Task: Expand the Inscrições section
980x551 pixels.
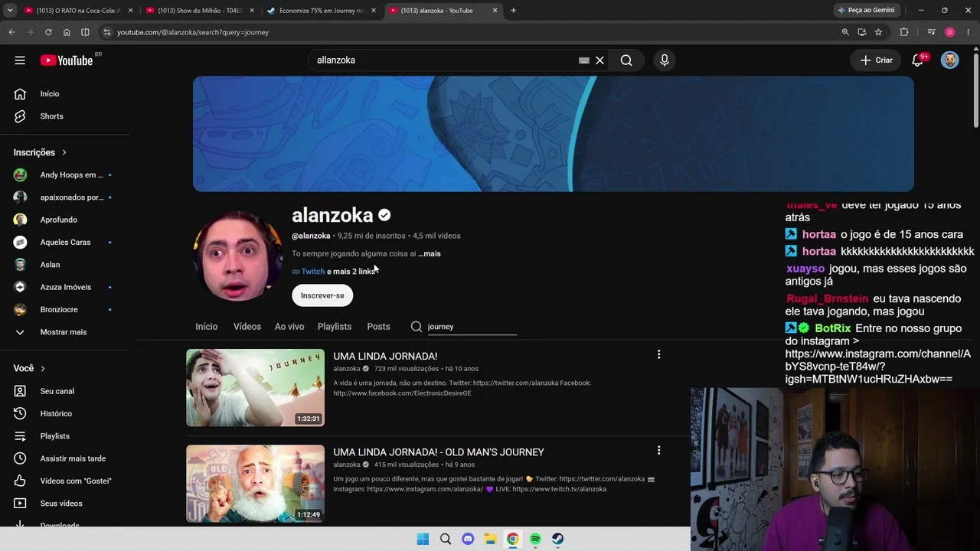Action: point(41,152)
